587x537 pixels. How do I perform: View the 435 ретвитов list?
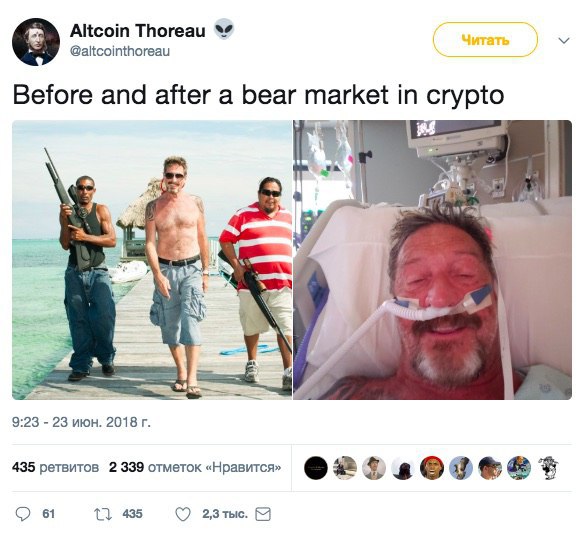click(x=55, y=467)
